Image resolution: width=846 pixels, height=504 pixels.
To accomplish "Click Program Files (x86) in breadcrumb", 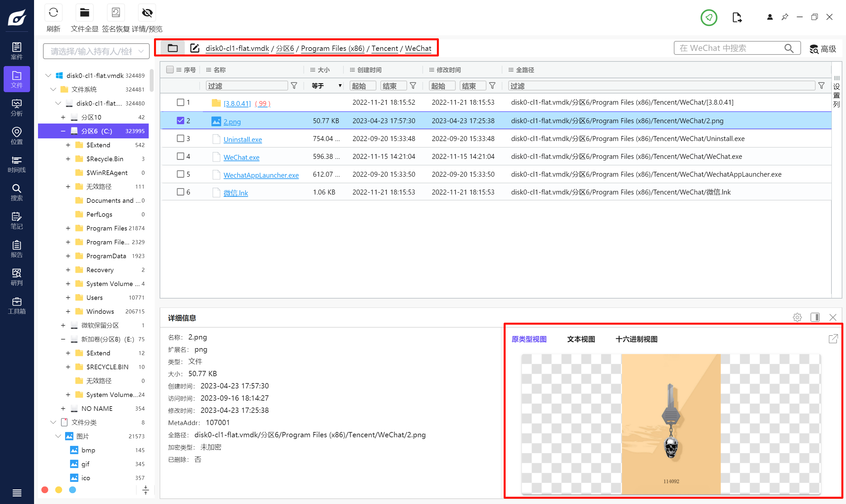I will pyautogui.click(x=333, y=48).
